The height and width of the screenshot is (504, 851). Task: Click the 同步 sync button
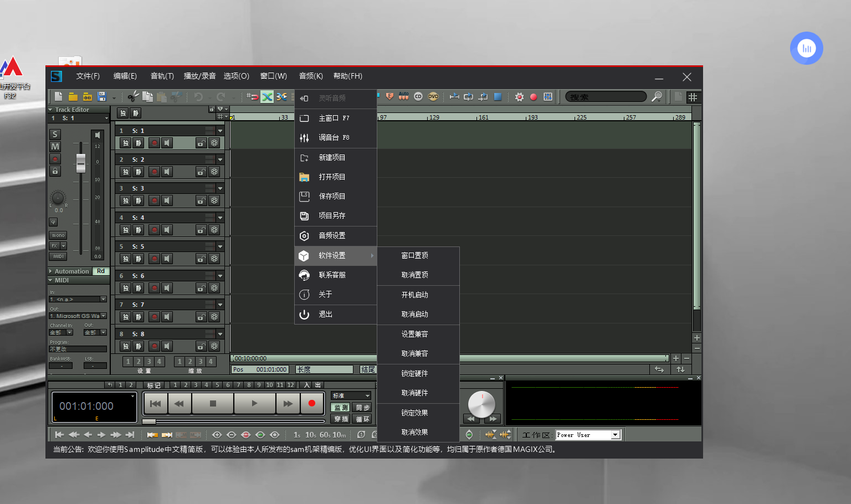tap(362, 408)
